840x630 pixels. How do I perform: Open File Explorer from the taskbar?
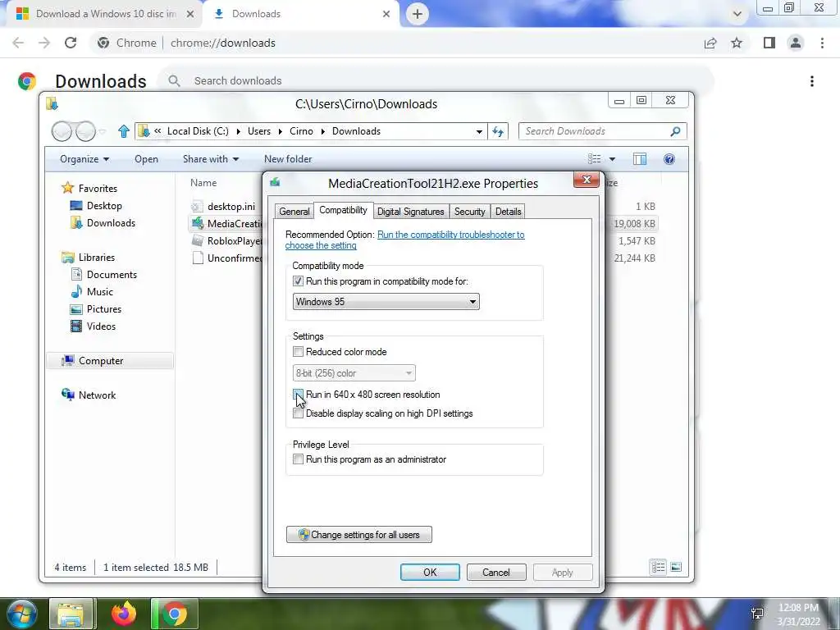pyautogui.click(x=71, y=614)
